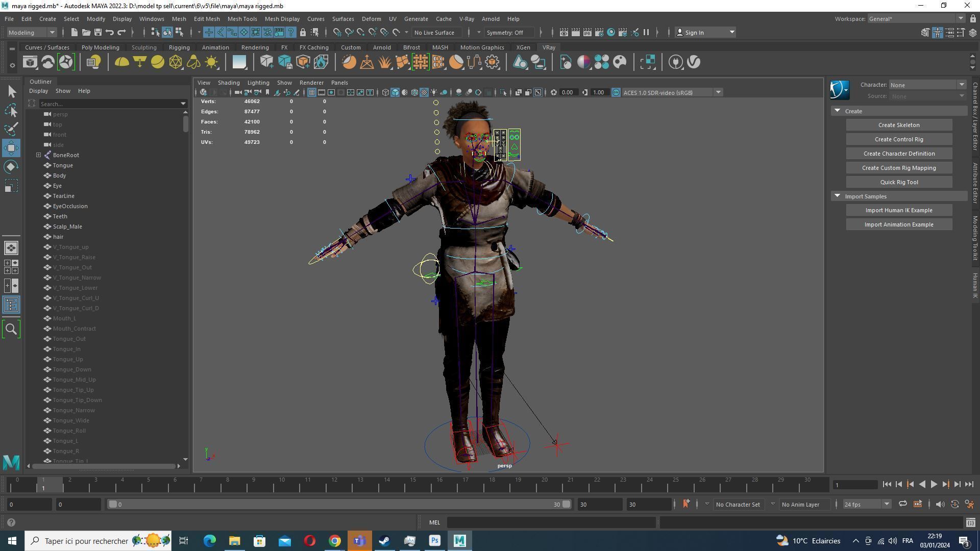Screen dimensions: 980x551
Task: Open Maya from Windows taskbar
Action: pos(459,541)
